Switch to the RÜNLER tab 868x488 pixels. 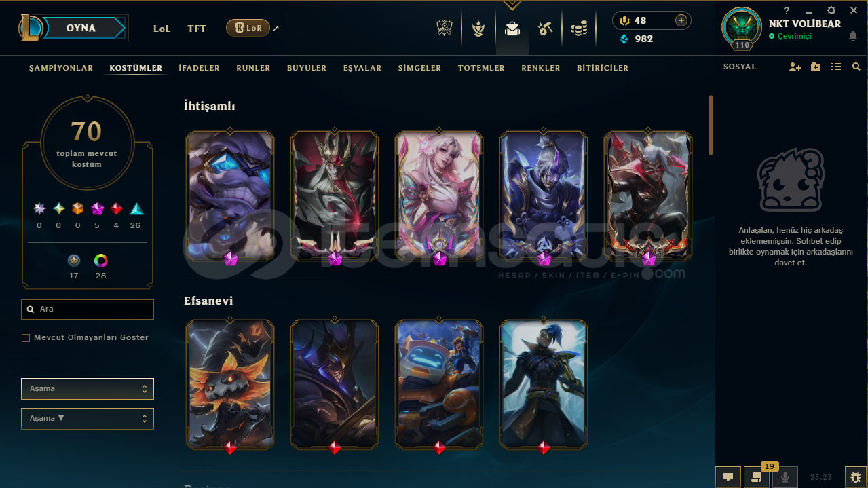(253, 68)
